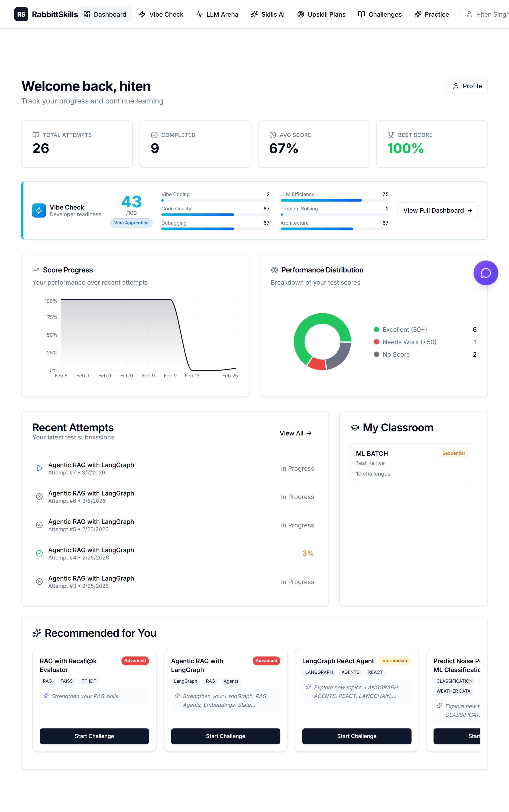Open the ML BATCH classroom card
509x812 pixels.
pos(411,463)
